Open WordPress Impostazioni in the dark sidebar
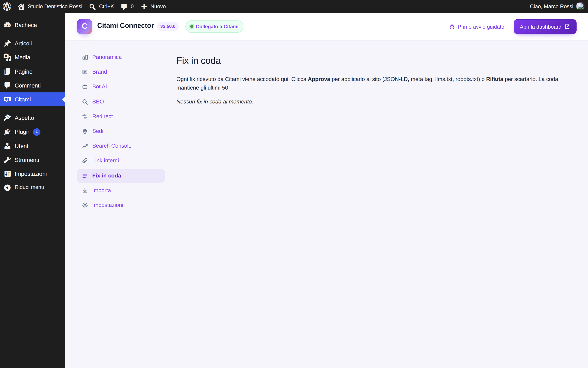588x368 pixels. coord(32,174)
